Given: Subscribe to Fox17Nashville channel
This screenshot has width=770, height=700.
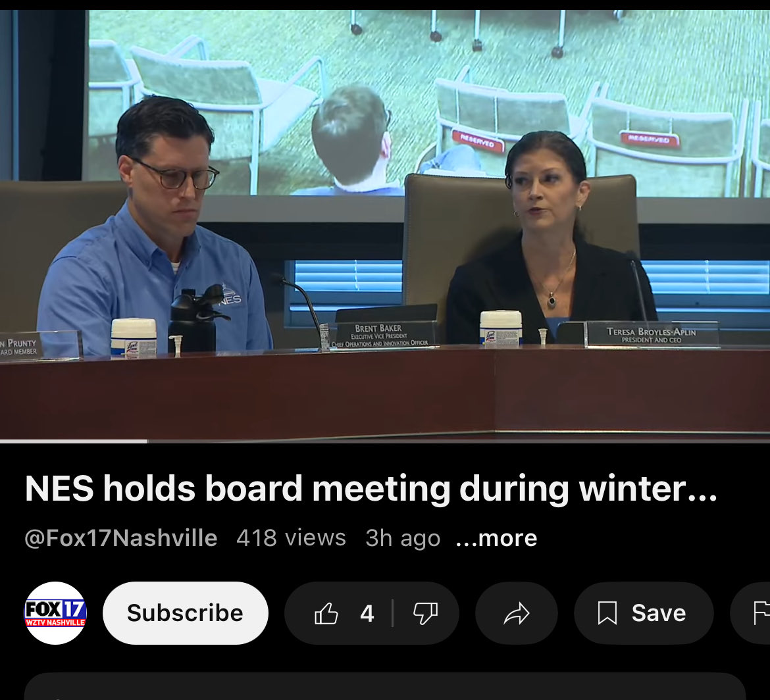Looking at the screenshot, I should [185, 613].
